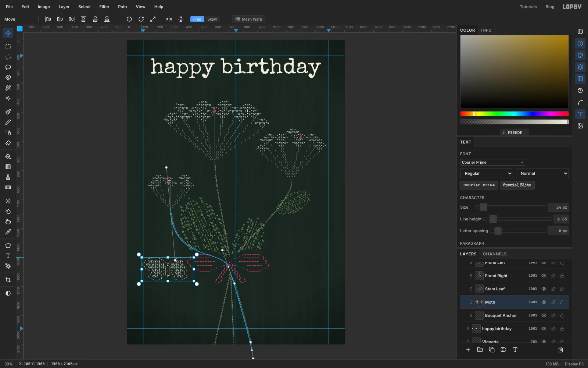Select the Bouquet Anchor layer row

(514, 315)
